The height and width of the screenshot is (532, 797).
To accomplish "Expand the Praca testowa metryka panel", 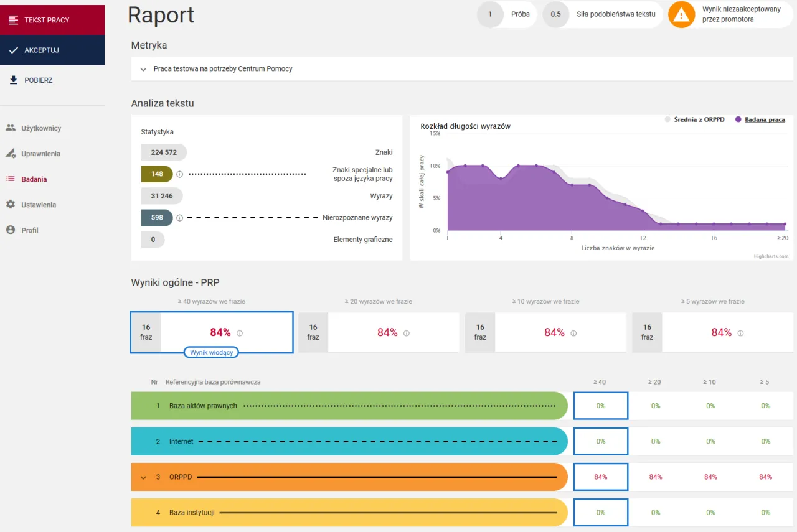I will pos(143,69).
